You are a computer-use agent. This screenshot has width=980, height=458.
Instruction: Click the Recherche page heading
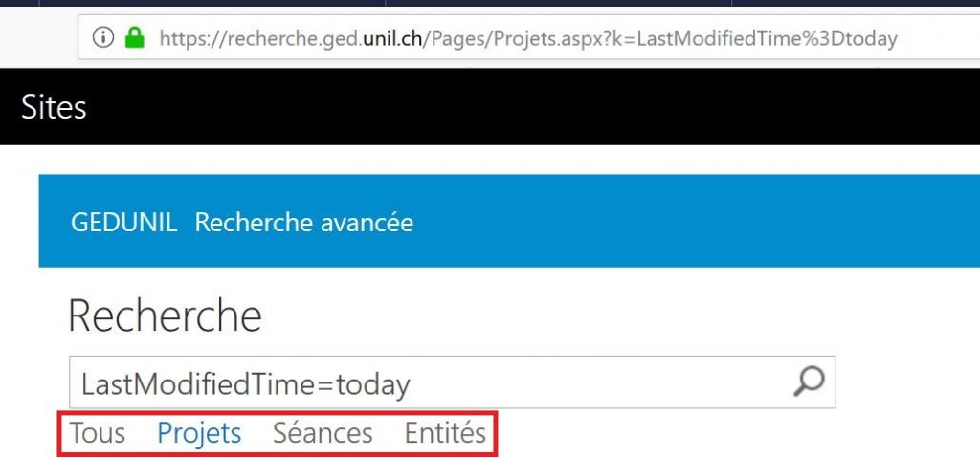pyautogui.click(x=165, y=316)
